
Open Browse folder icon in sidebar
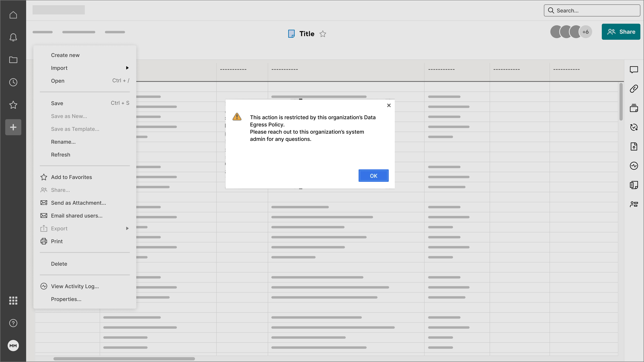coord(13,60)
